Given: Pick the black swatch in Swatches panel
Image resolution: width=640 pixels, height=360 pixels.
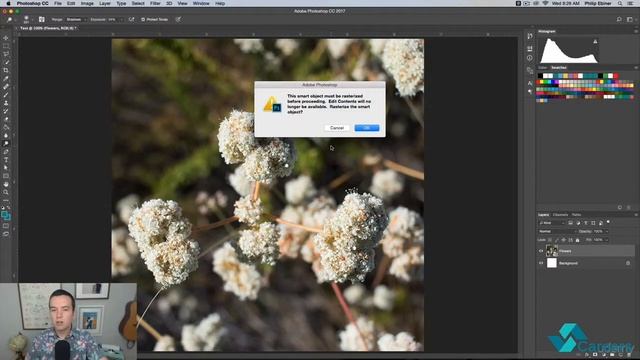Looking at the screenshot, I should point(540,76).
